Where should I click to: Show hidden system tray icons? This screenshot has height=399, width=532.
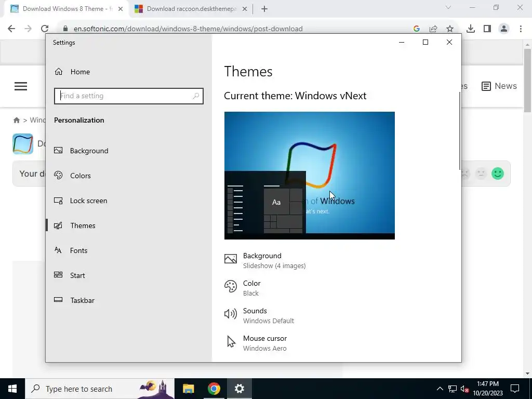point(440,389)
